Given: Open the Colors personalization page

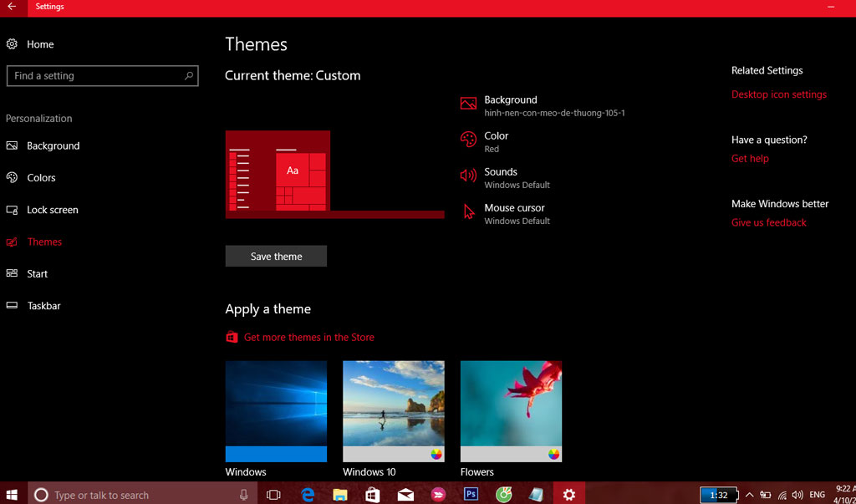Looking at the screenshot, I should click(x=41, y=178).
